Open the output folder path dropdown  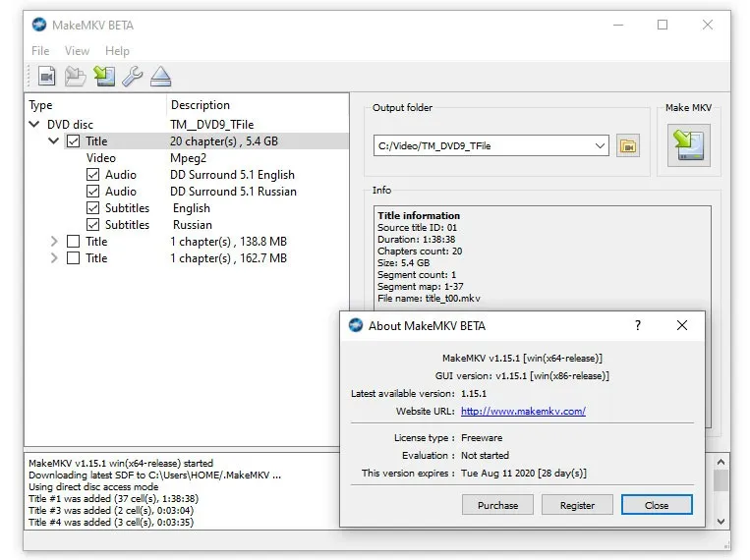point(600,146)
